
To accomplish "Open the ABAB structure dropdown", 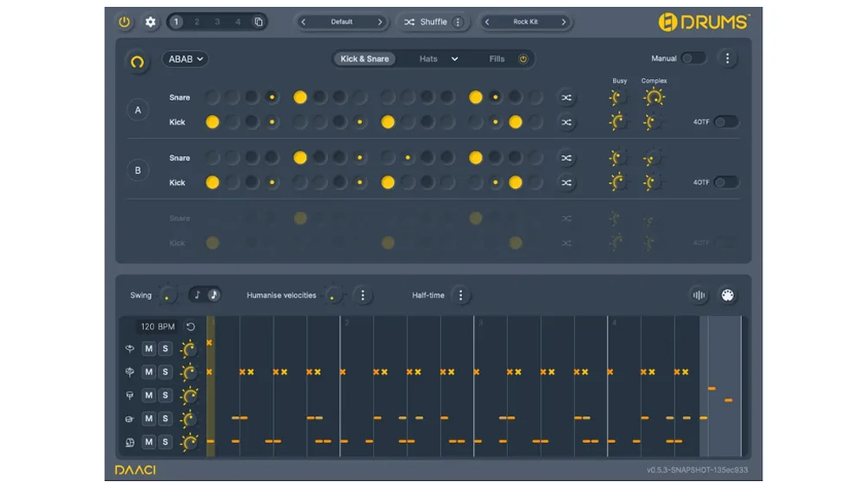I will [x=186, y=58].
